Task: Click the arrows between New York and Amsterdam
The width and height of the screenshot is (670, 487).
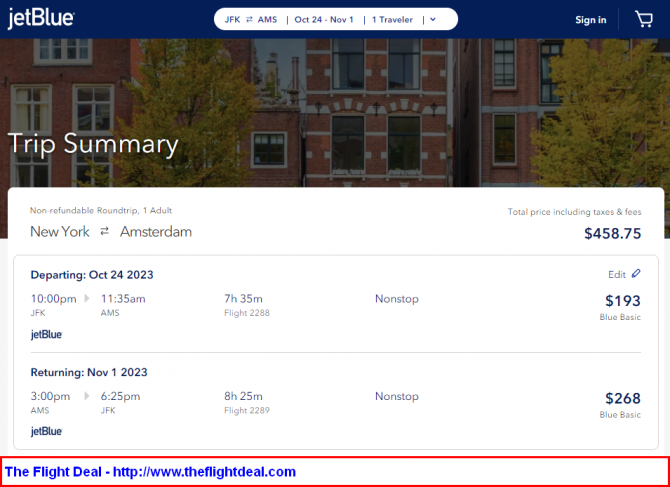Action: click(x=104, y=232)
